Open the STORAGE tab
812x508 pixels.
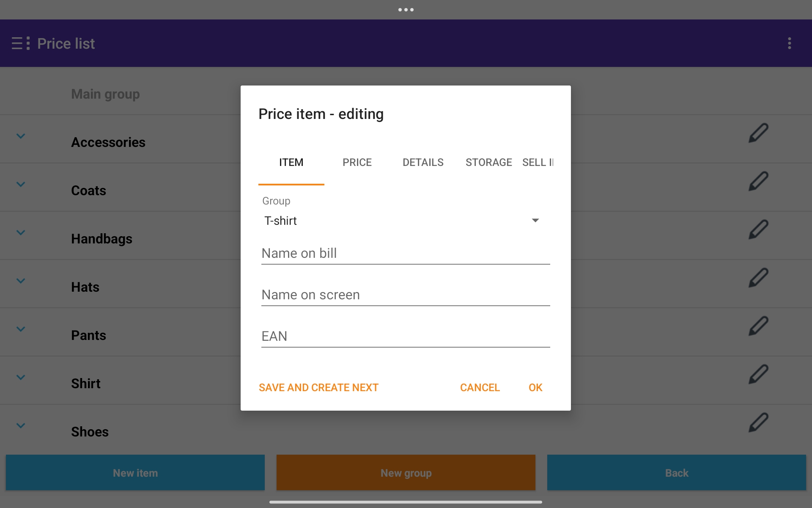[488, 163]
